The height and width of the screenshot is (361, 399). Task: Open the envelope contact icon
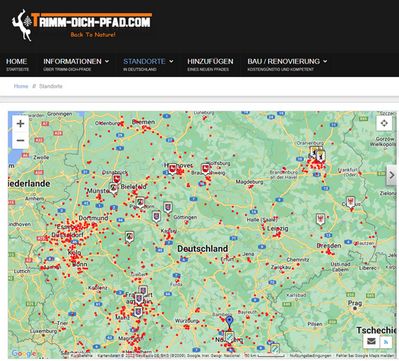tap(371, 341)
